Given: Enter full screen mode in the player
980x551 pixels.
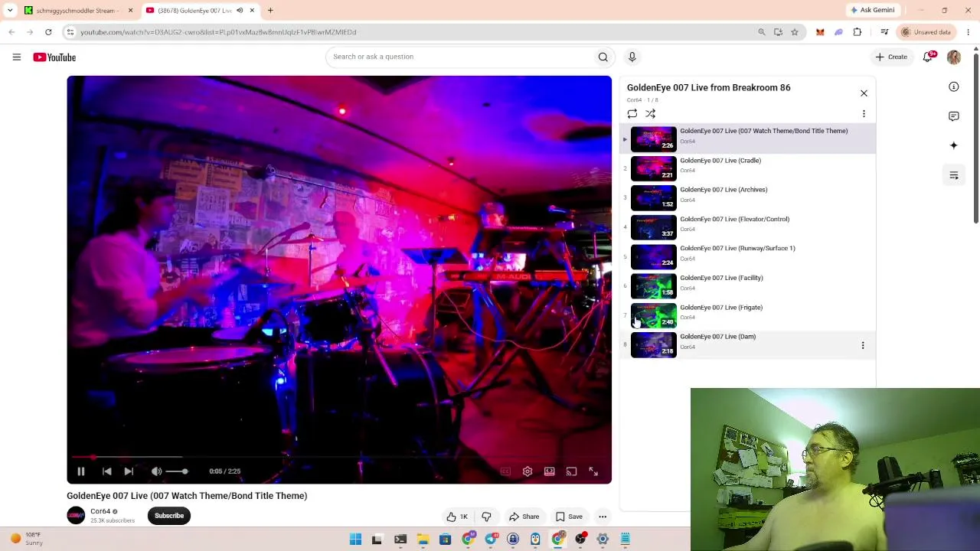Looking at the screenshot, I should (593, 471).
